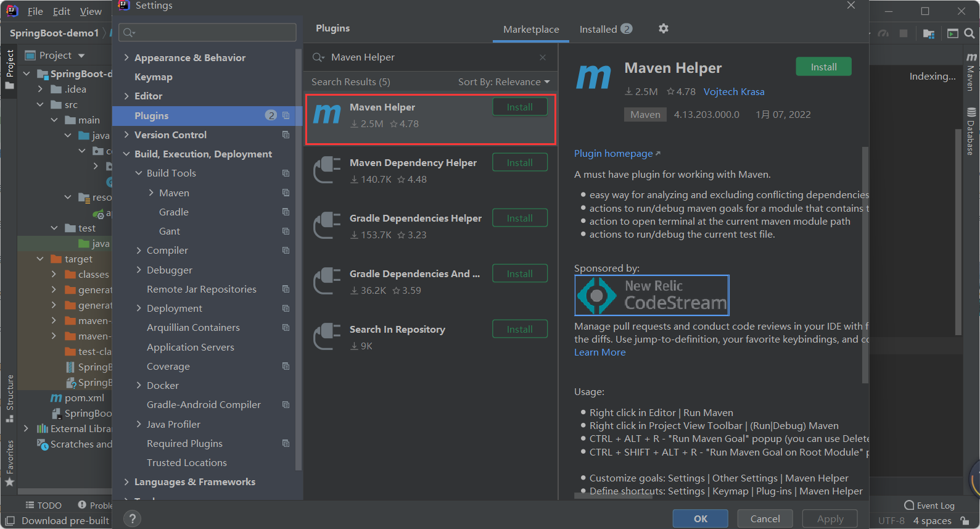The height and width of the screenshot is (529, 980).
Task: Cancel the Settings dialog
Action: (x=765, y=519)
